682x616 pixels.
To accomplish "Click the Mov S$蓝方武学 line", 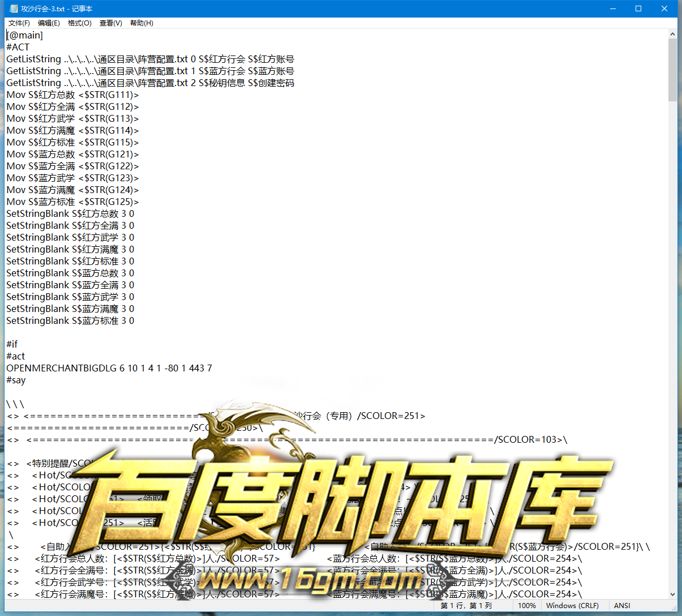I will pyautogui.click(x=72, y=178).
